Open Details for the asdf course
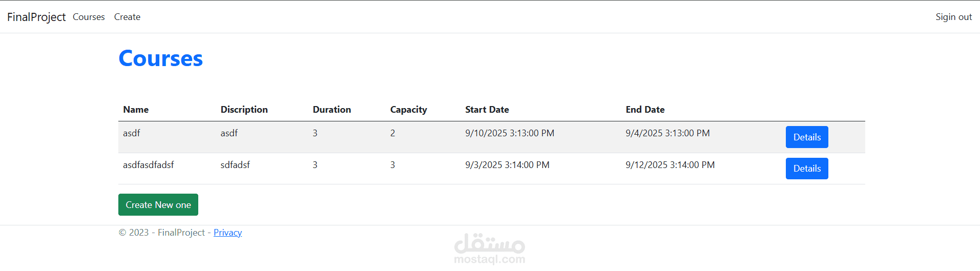 pos(806,137)
